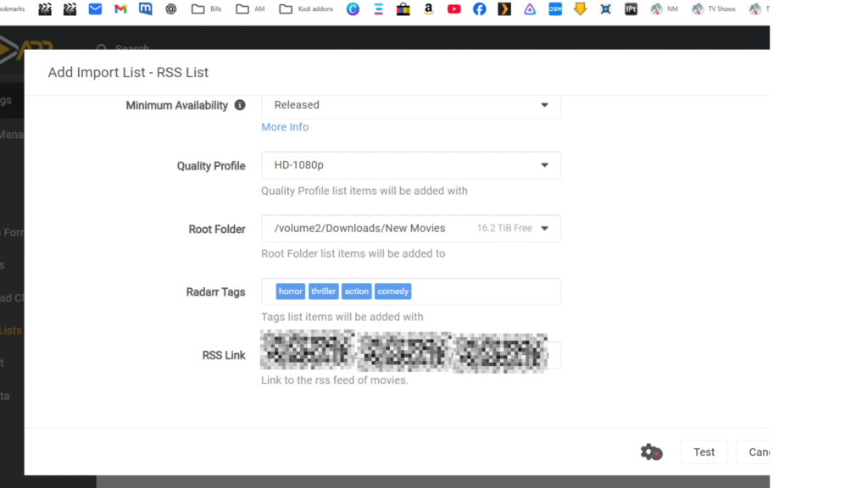Viewport: 868px width, 488px height.
Task: Open the Bills bookmark folder
Action: (x=209, y=9)
